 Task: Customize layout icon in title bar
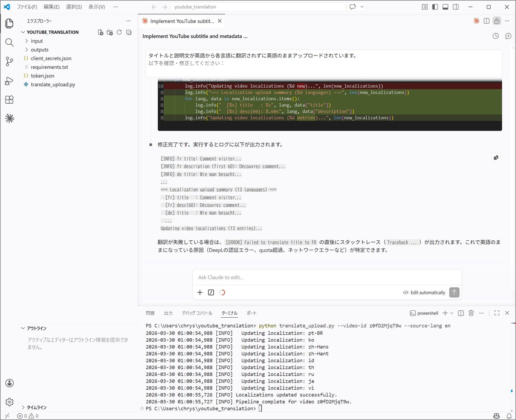[x=425, y=7]
